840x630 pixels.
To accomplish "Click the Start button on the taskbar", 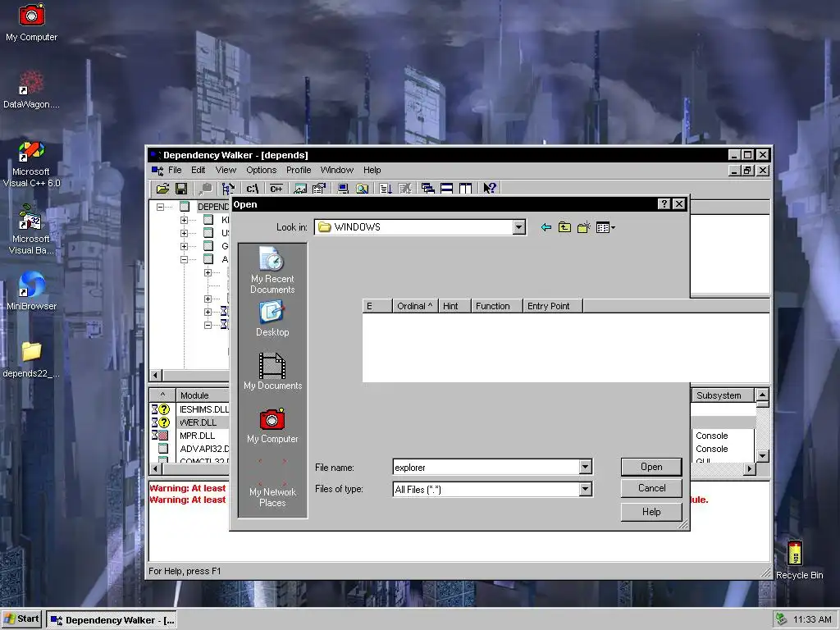I will tap(21, 619).
